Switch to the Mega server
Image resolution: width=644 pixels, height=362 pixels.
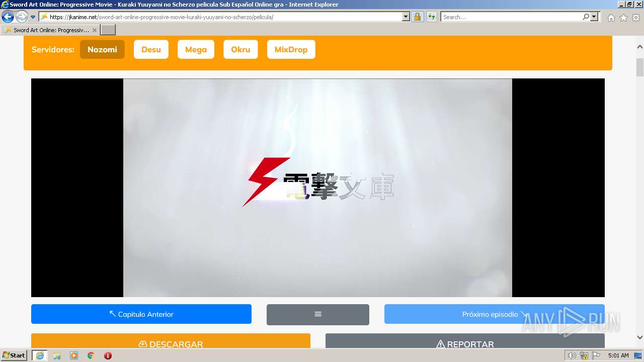[196, 49]
